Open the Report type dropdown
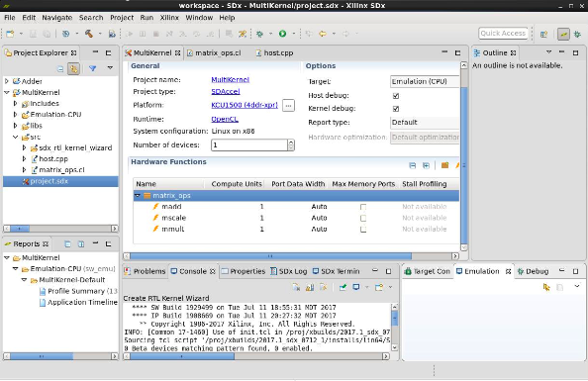Image resolution: width=588 pixels, height=381 pixels. click(x=425, y=123)
